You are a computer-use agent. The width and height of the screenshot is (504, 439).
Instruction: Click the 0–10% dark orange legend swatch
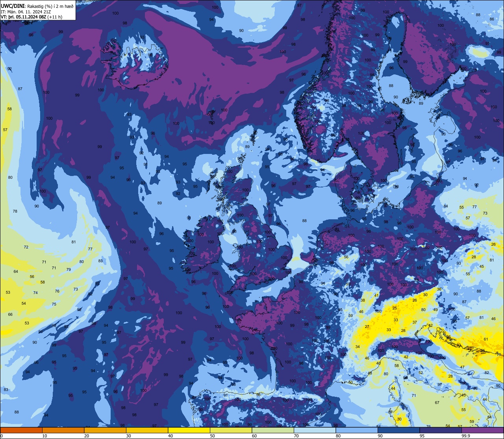pyautogui.click(x=21, y=430)
